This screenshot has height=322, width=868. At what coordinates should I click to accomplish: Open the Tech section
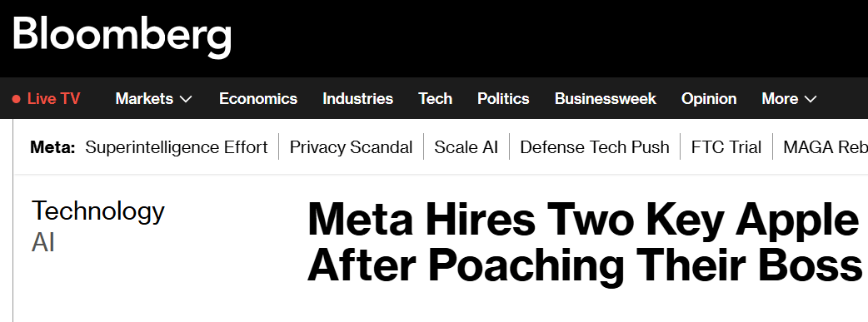pyautogui.click(x=435, y=98)
